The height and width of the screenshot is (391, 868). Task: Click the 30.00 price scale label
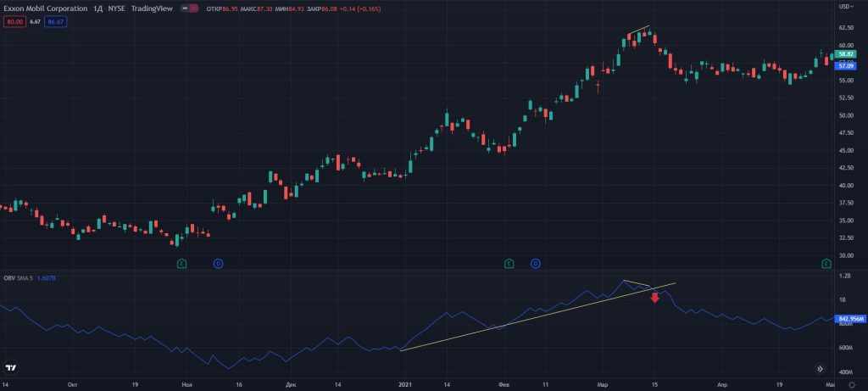[845, 256]
